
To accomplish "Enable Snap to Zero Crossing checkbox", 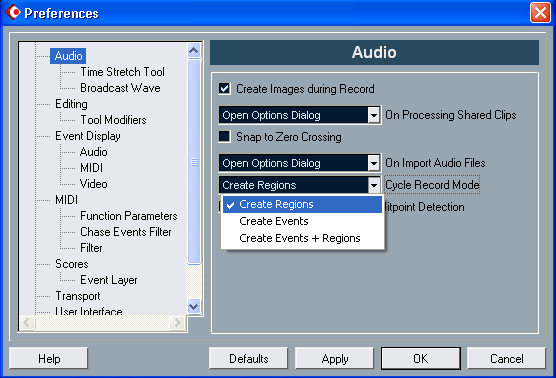I will click(224, 137).
